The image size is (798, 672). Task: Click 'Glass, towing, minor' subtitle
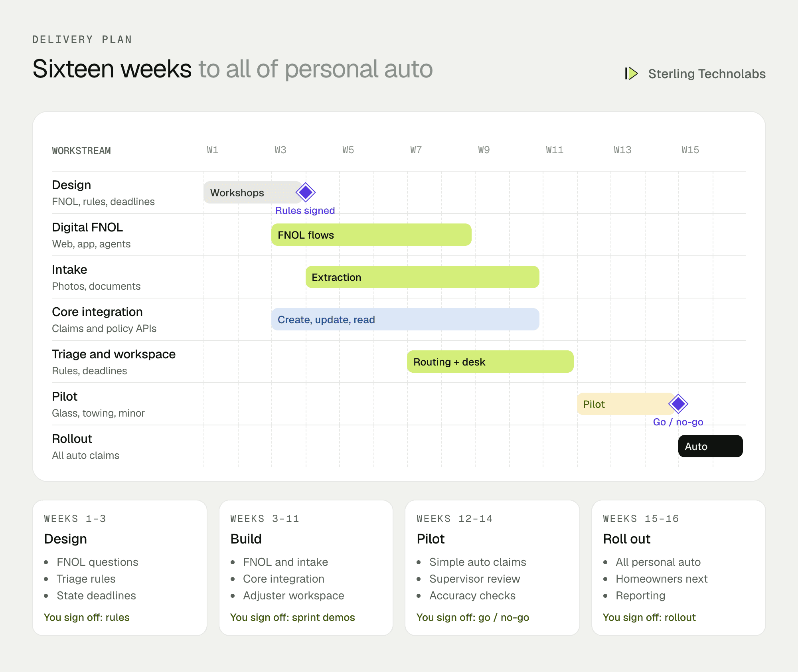[98, 413]
